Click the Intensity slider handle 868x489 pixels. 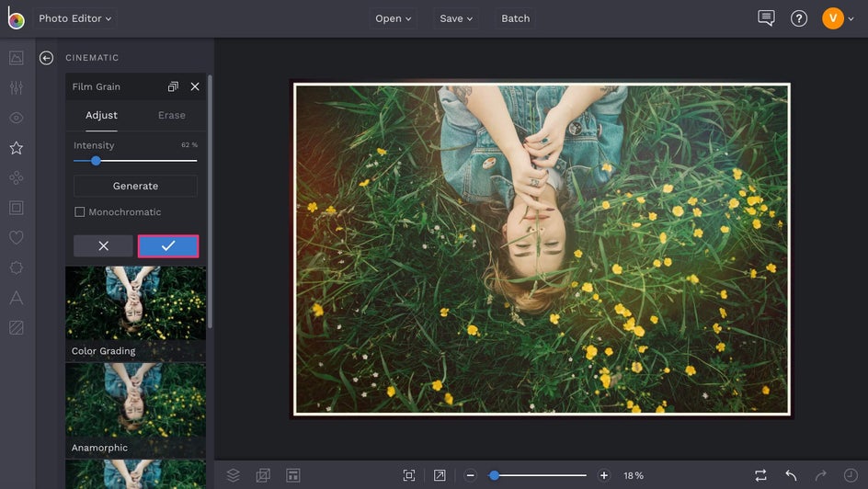(96, 161)
